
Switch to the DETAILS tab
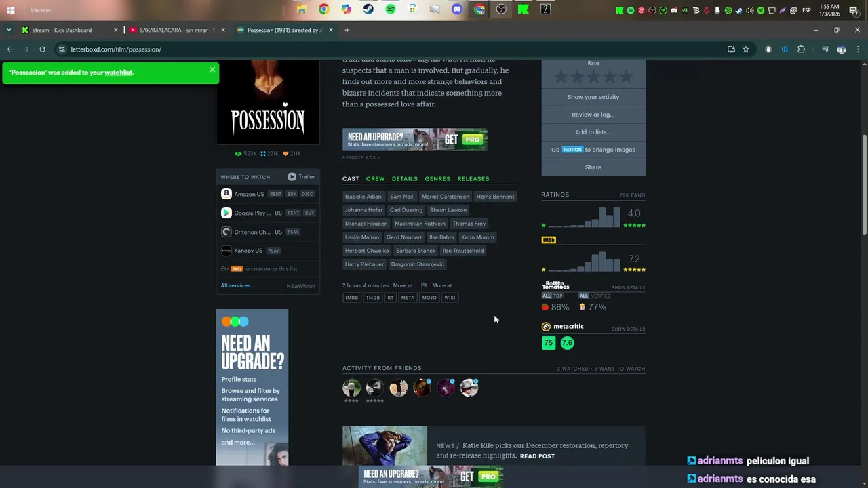tap(405, 179)
